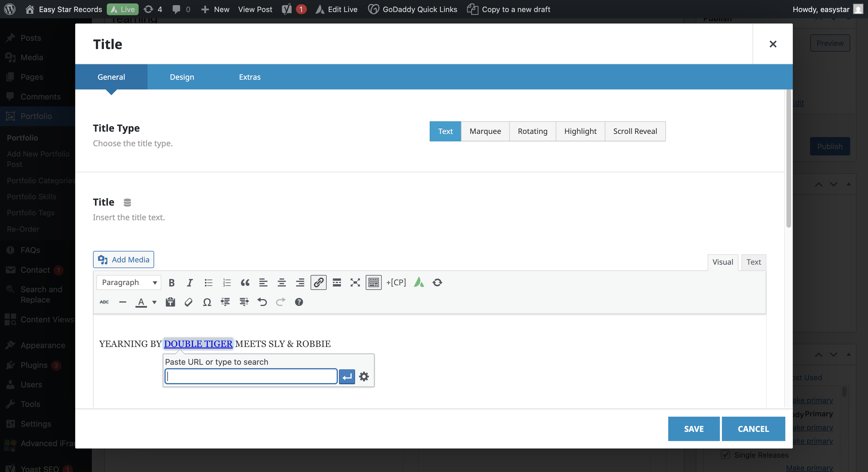This screenshot has height=472, width=868.
Task: Expand the text color dropdown arrow
Action: pos(154,302)
